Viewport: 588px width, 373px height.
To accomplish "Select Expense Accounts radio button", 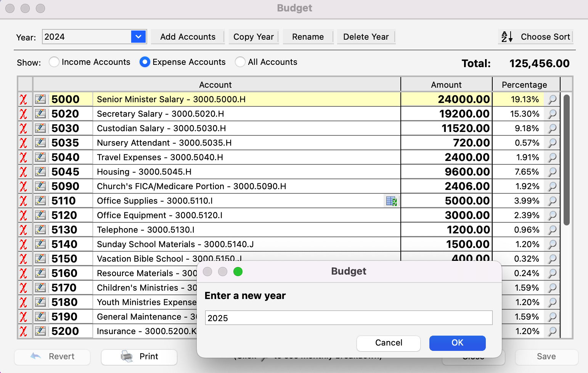I will coord(145,62).
